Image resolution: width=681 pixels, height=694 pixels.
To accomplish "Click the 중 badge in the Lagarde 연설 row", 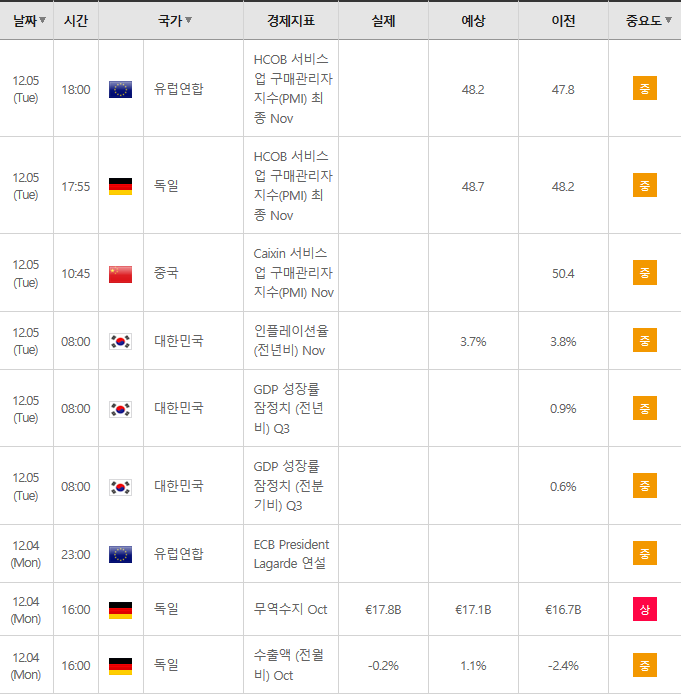I will [x=645, y=553].
